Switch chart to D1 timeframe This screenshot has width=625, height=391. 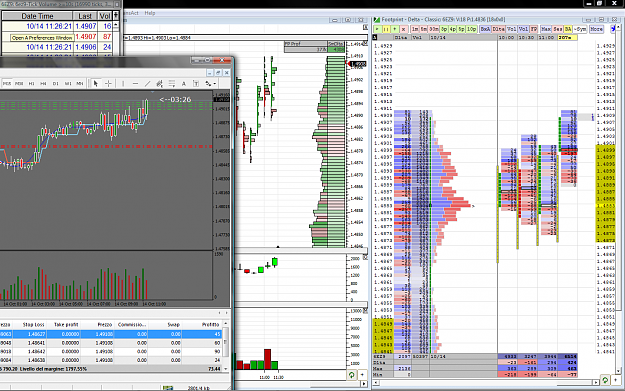[x=56, y=83]
